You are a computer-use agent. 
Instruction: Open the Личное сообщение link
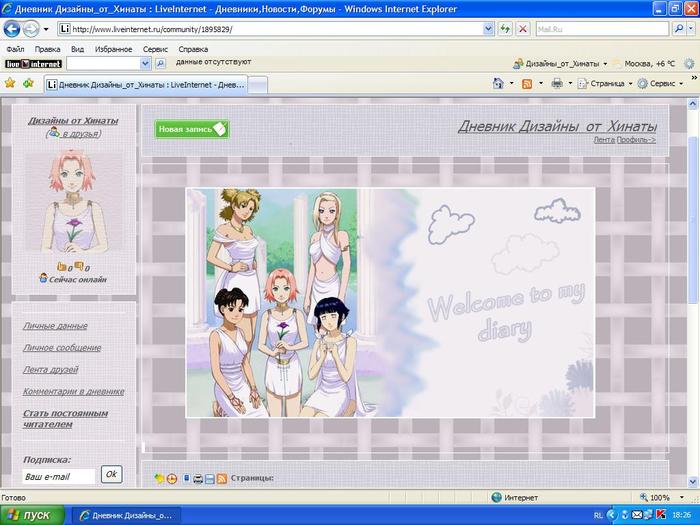[62, 347]
